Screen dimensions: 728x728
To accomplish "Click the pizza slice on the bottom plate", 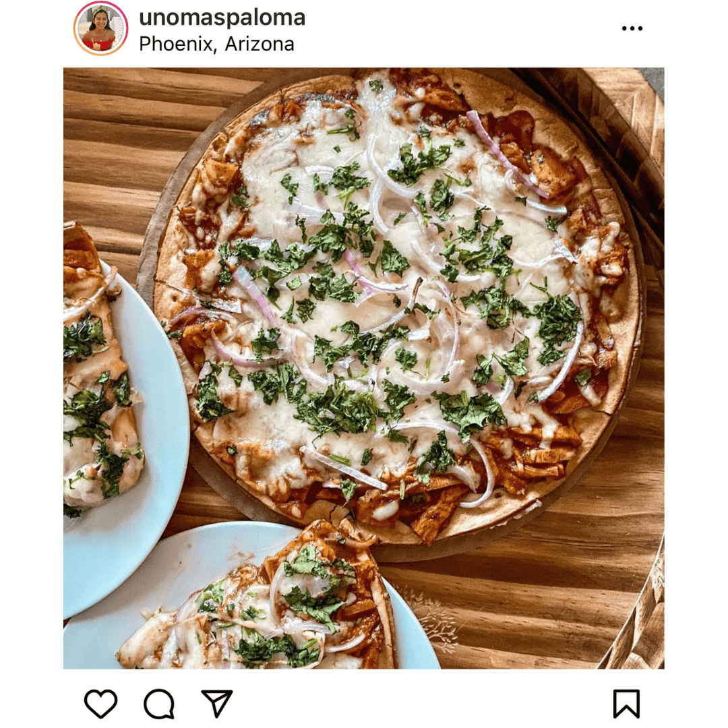I will pyautogui.click(x=260, y=599).
